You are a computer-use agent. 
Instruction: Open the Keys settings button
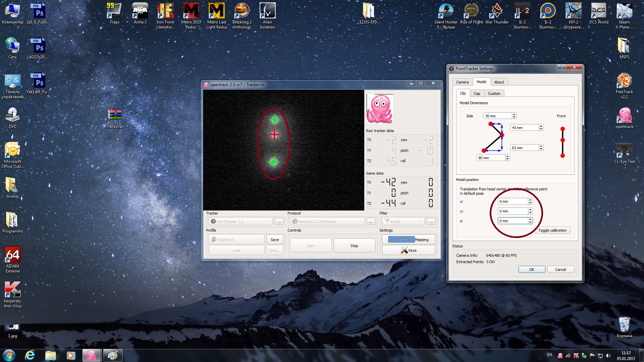pos(409,250)
